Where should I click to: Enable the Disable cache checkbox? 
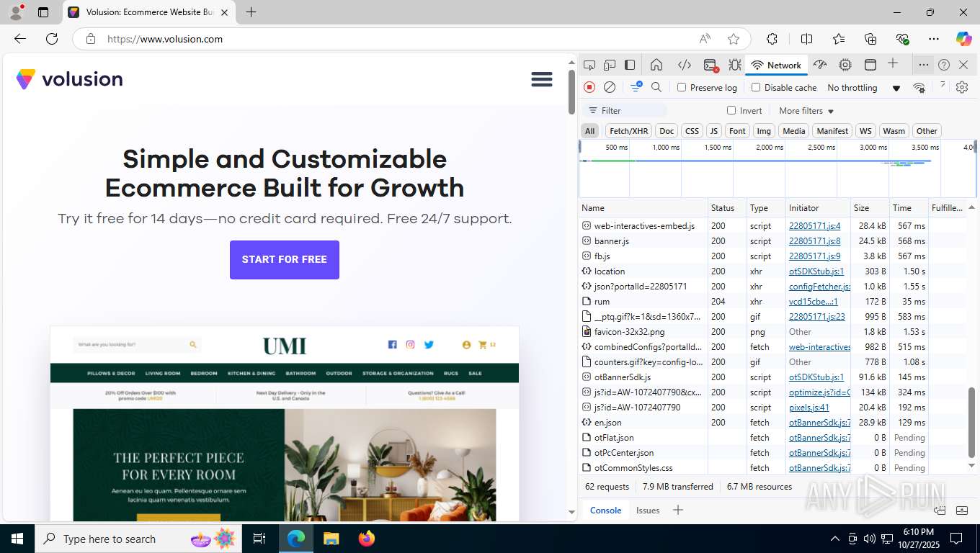tap(756, 87)
